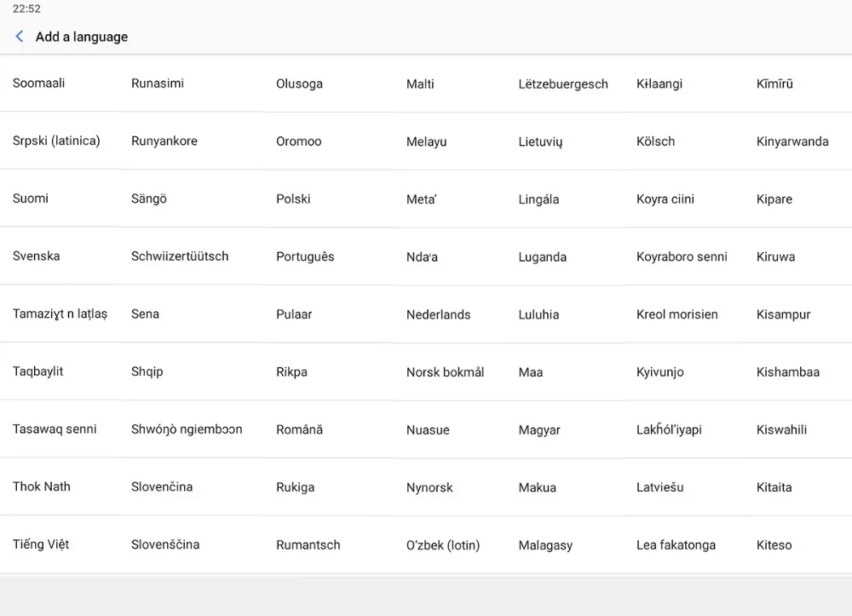This screenshot has width=852, height=616.
Task: Choose O'zbek (lotin) language
Action: click(x=443, y=545)
